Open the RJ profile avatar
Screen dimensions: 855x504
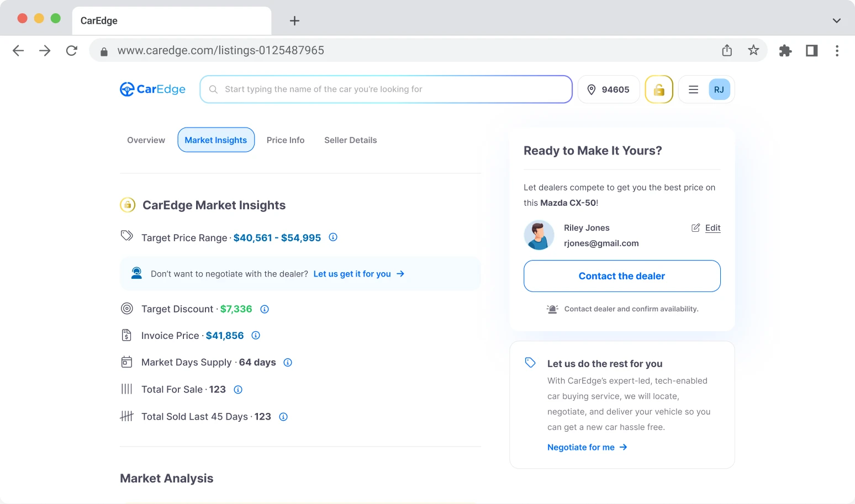[x=719, y=89]
